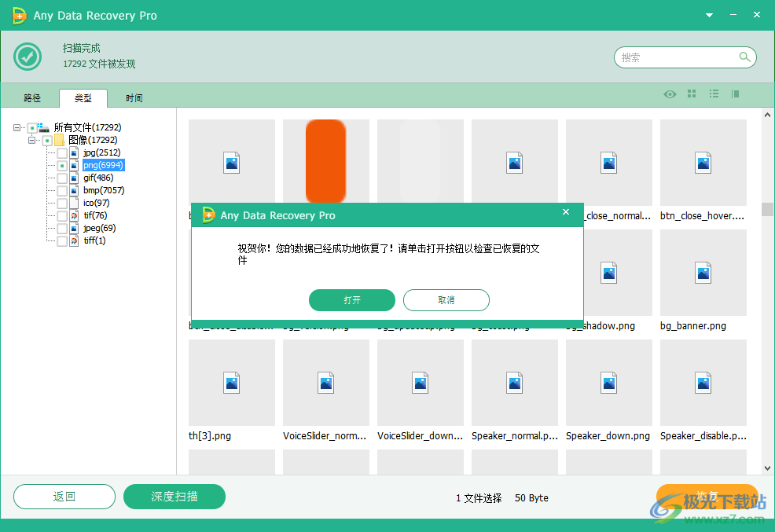This screenshot has width=775, height=532.
Task: Click the drive icon beside 所有文件
Action: tap(43, 127)
